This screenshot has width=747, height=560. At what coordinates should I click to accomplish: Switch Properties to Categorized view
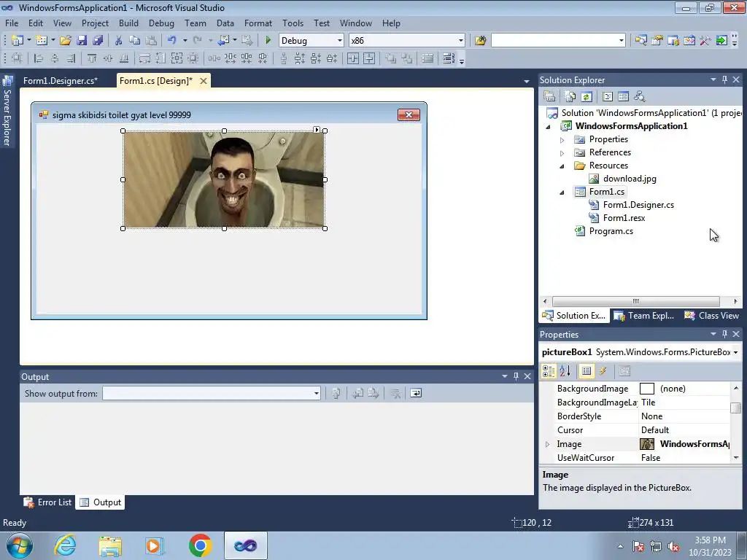[549, 371]
